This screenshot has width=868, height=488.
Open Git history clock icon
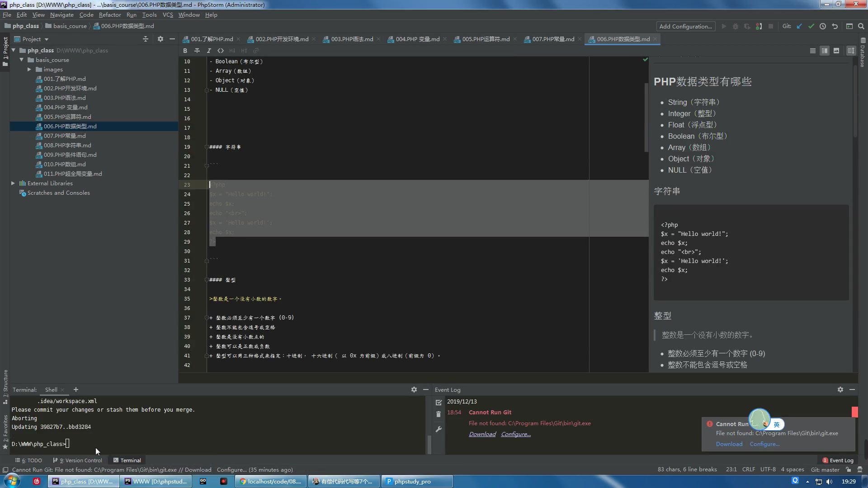click(x=823, y=26)
